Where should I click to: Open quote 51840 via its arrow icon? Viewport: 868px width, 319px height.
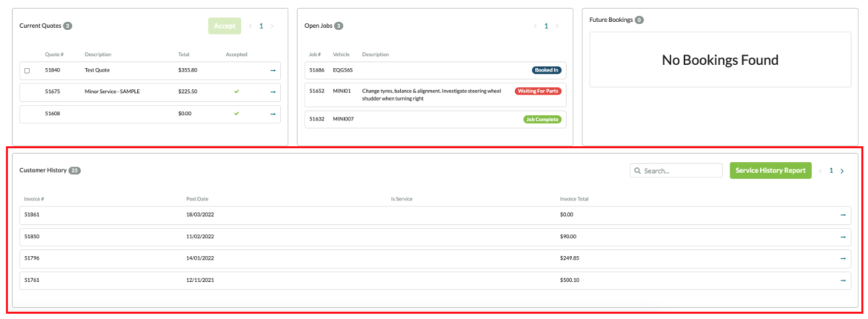coord(272,70)
